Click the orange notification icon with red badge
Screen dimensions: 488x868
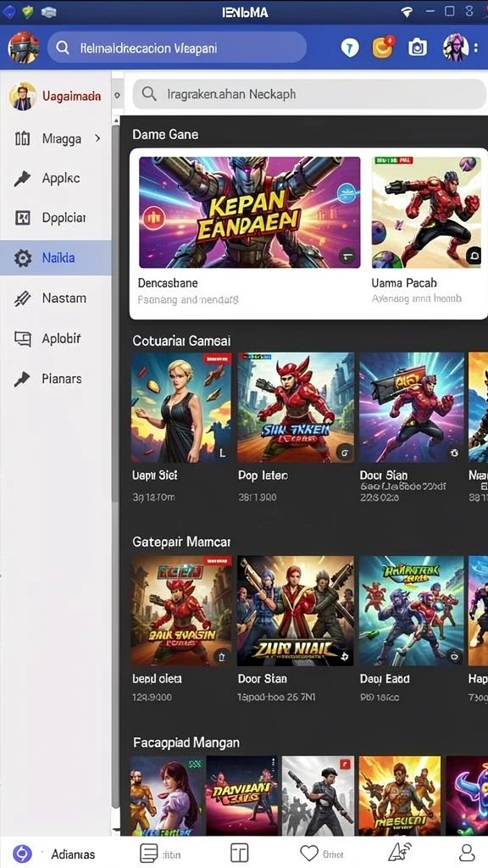(x=383, y=47)
